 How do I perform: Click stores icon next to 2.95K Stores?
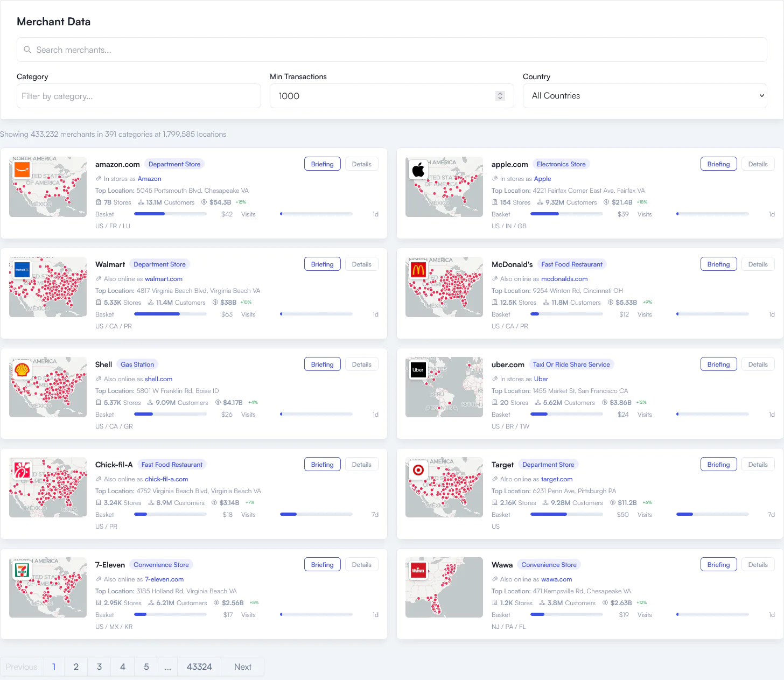[99, 603]
